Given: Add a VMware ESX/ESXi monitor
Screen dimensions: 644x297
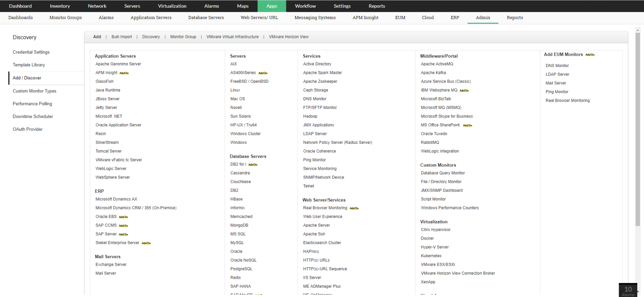Looking at the screenshot, I should [438, 265].
